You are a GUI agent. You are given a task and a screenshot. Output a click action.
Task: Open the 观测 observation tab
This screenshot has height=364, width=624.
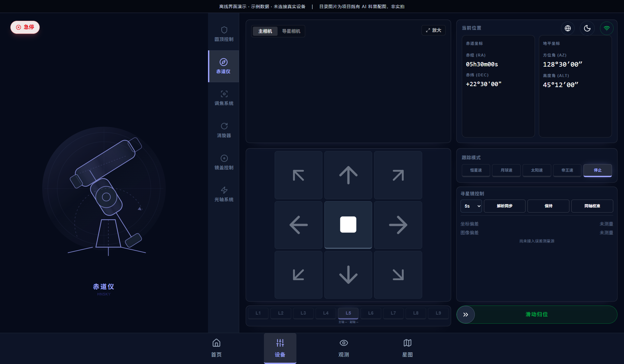(344, 348)
